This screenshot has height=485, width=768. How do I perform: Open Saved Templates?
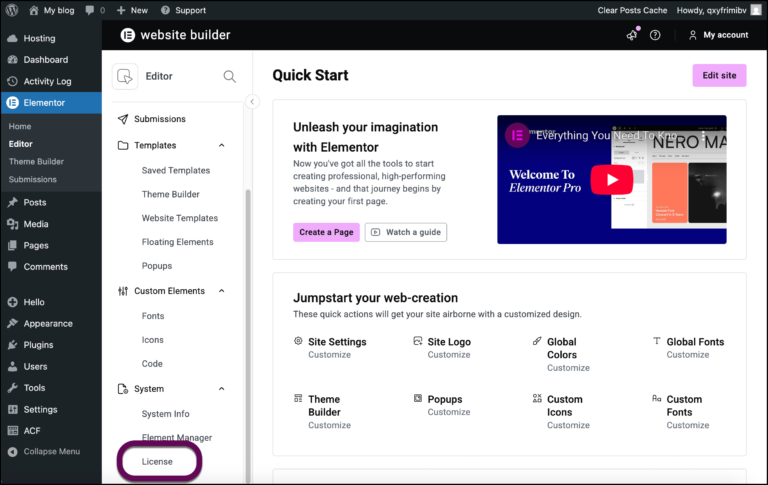176,170
